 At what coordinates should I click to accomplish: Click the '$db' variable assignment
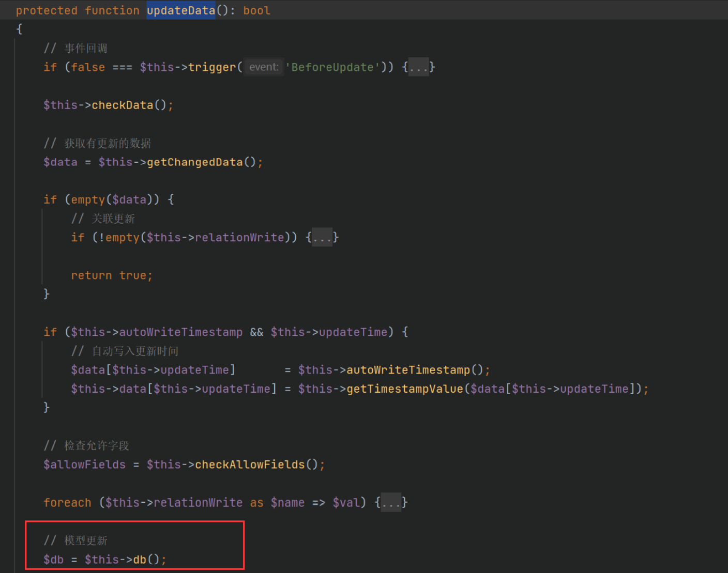click(54, 560)
